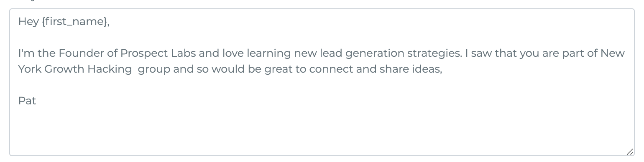
Task: Click on the signature name "Pat"
Action: pos(27,101)
